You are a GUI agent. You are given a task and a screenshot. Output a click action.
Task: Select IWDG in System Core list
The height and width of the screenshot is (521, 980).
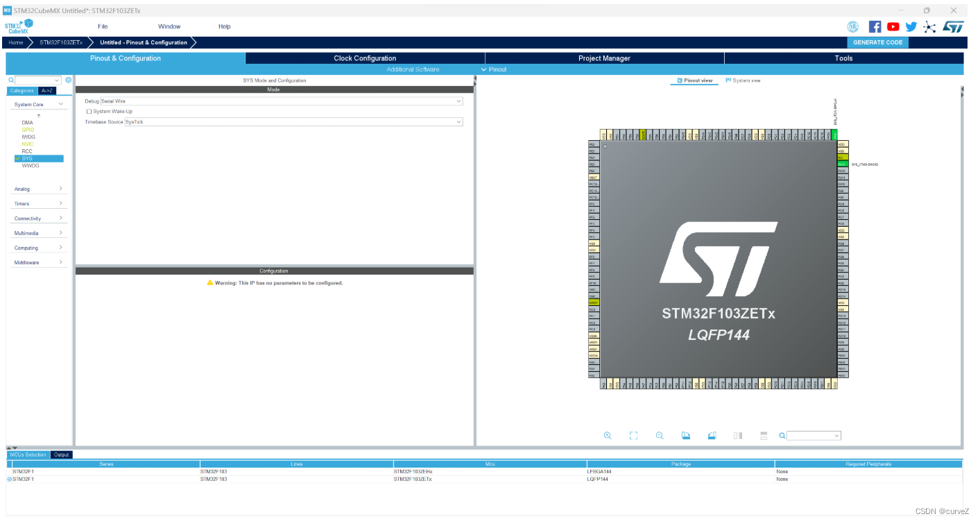pyautogui.click(x=28, y=137)
